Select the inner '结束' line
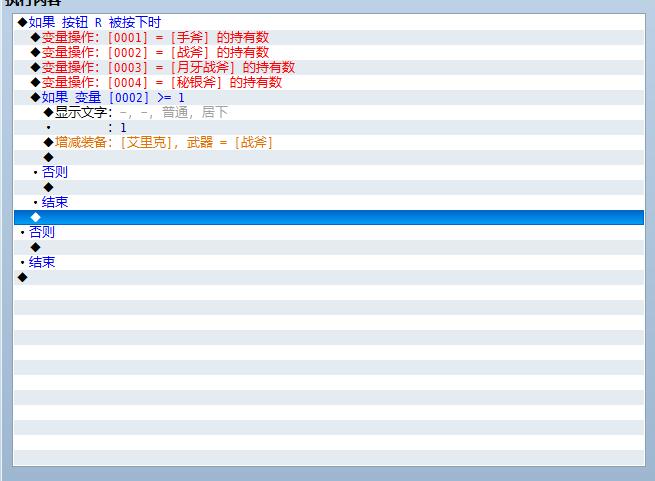Image resolution: width=655 pixels, height=481 pixels. click(329, 203)
